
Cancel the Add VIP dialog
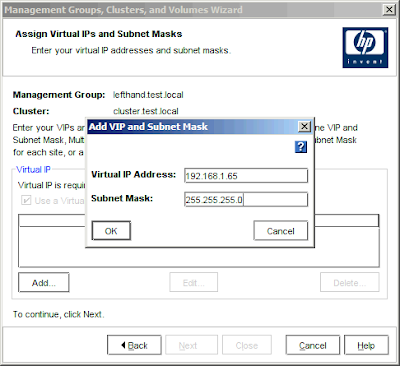point(280,231)
